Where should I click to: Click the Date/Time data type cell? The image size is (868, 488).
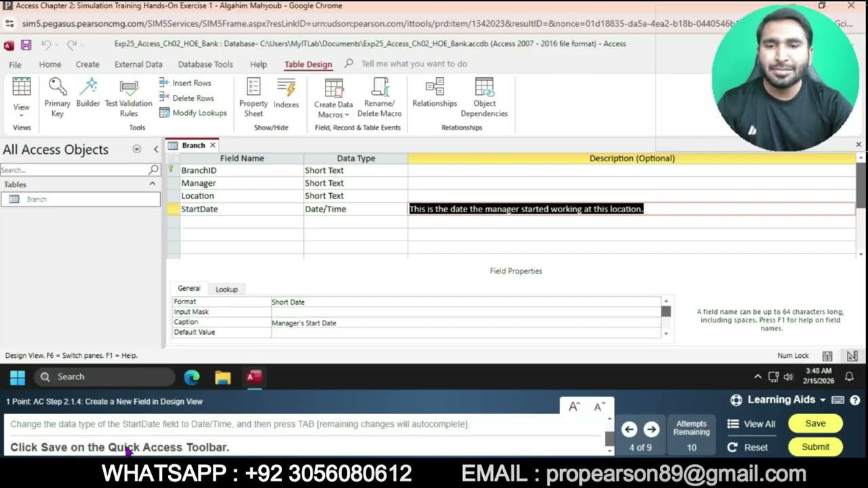pyautogui.click(x=355, y=209)
